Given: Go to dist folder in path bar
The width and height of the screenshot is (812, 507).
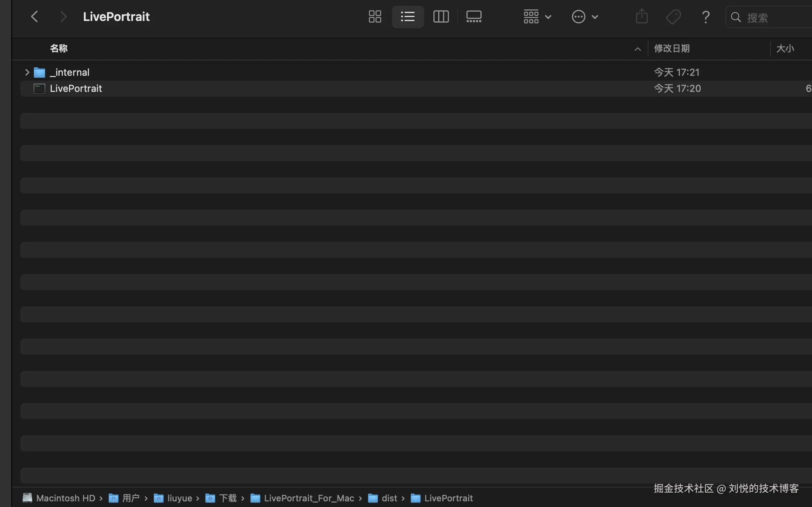Looking at the screenshot, I should point(389,498).
